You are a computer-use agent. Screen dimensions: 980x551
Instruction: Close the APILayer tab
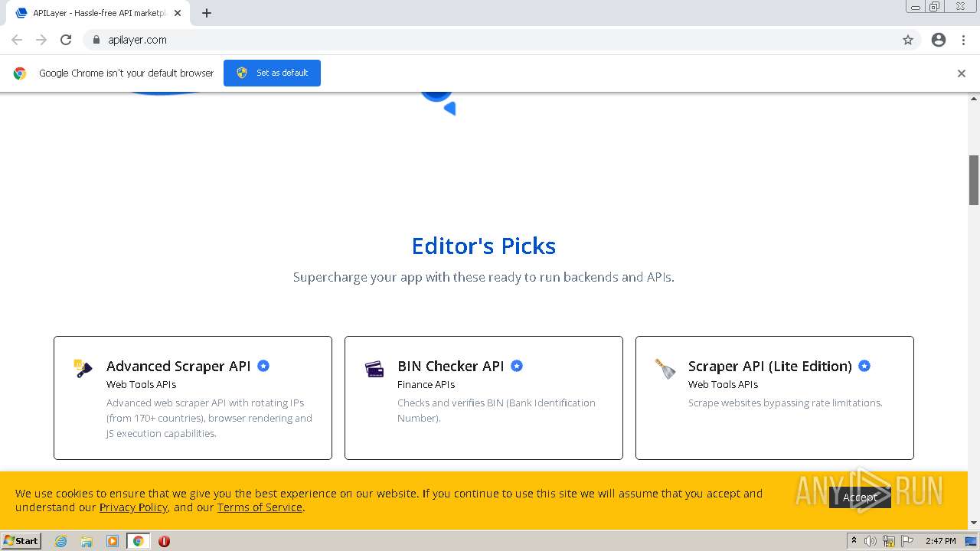coord(178,13)
